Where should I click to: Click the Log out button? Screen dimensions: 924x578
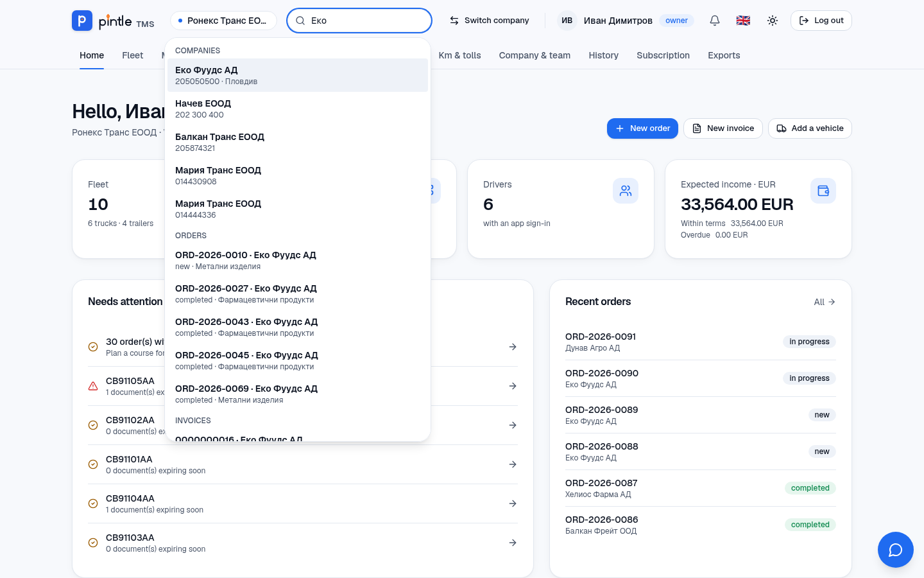tap(821, 21)
